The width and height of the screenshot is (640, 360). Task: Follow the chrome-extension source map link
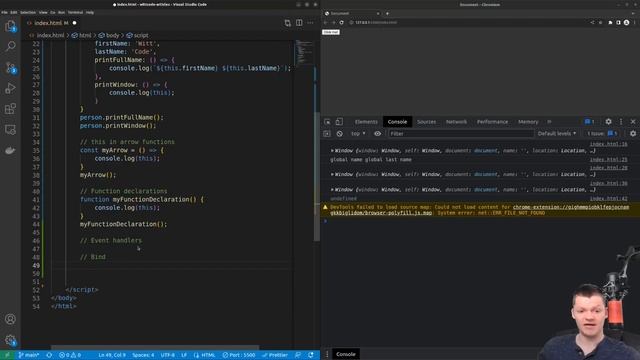571,207
